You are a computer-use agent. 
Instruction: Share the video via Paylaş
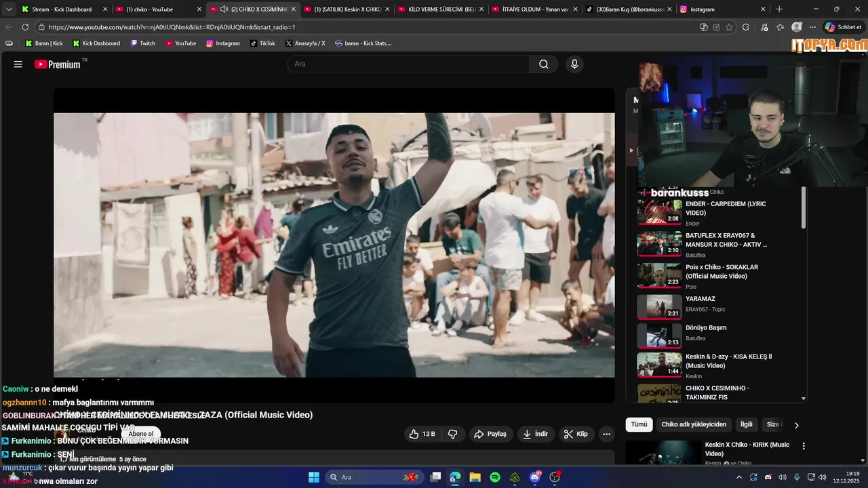490,434
